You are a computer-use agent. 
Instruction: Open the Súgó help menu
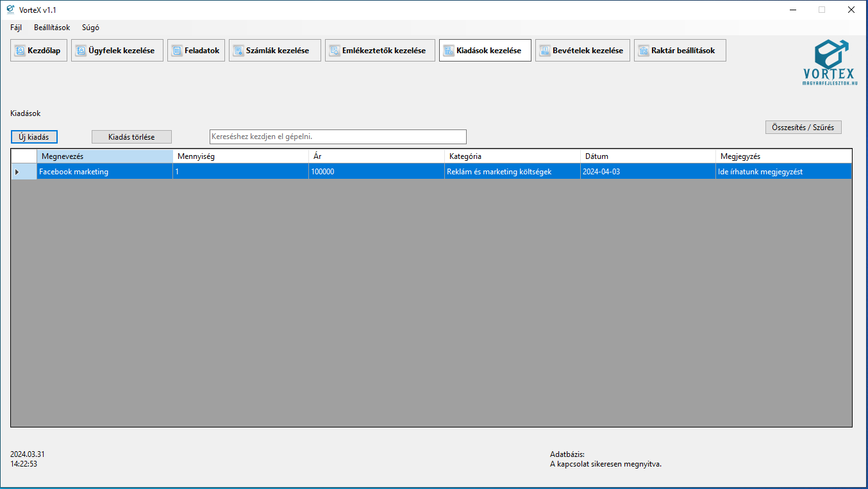[x=90, y=28]
